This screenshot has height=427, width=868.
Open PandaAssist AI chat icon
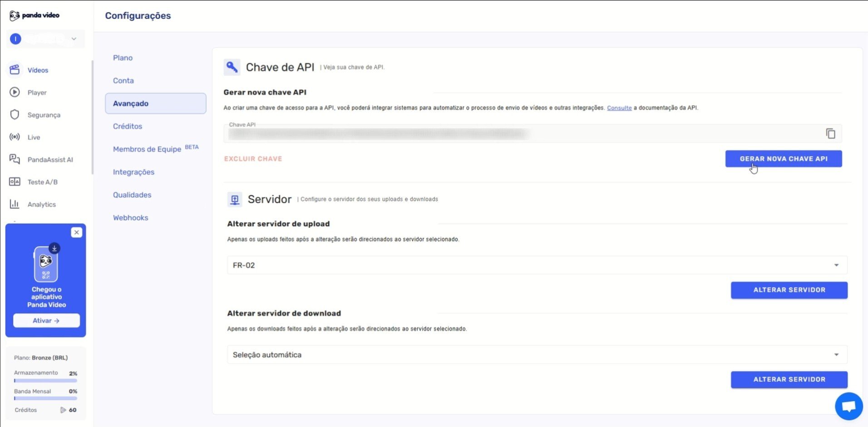pos(15,159)
